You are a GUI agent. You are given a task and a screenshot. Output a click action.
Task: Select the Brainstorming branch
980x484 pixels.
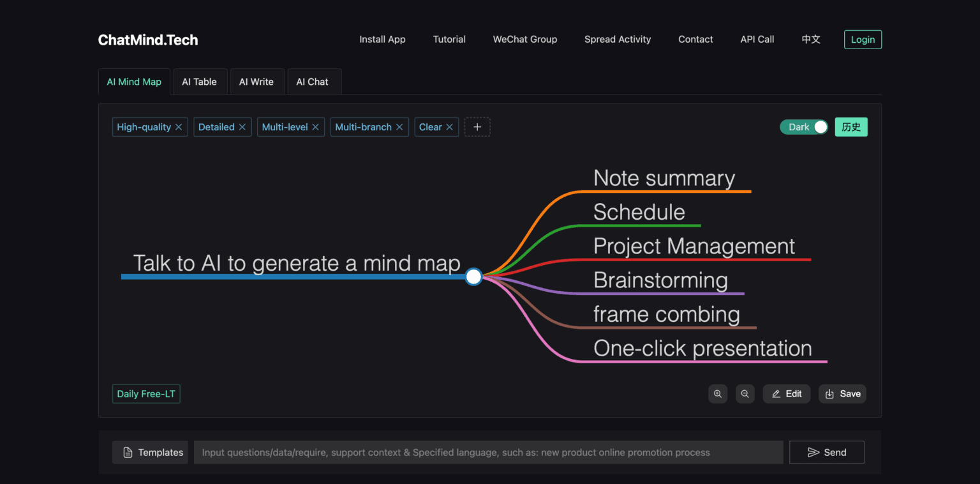660,280
